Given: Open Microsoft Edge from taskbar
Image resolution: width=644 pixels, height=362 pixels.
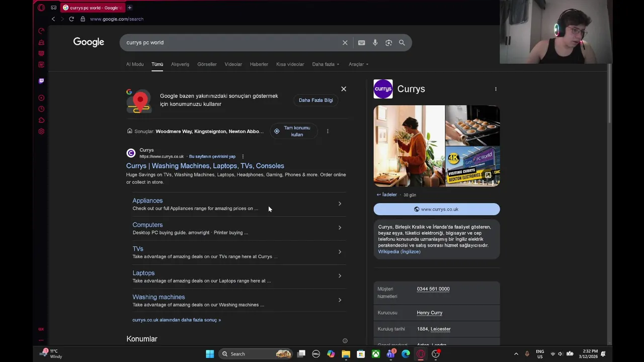Looking at the screenshot, I should pos(406,354).
